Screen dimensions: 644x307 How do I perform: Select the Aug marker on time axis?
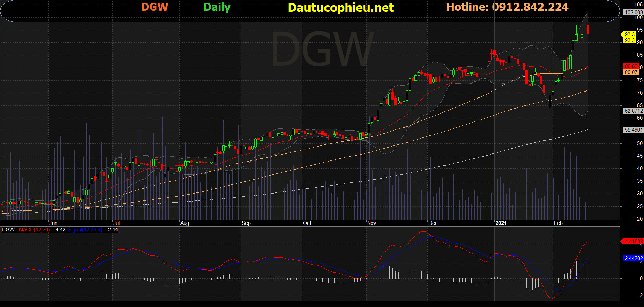coord(185,223)
